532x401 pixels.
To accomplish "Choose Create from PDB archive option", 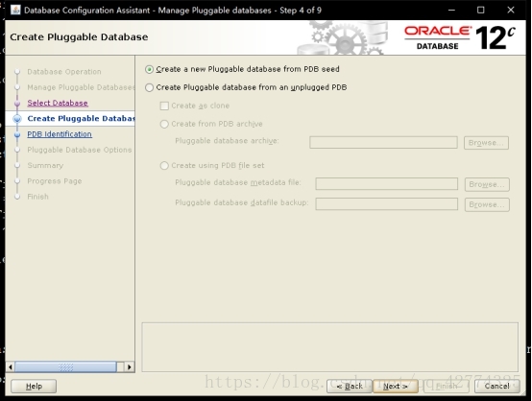I will pyautogui.click(x=164, y=124).
